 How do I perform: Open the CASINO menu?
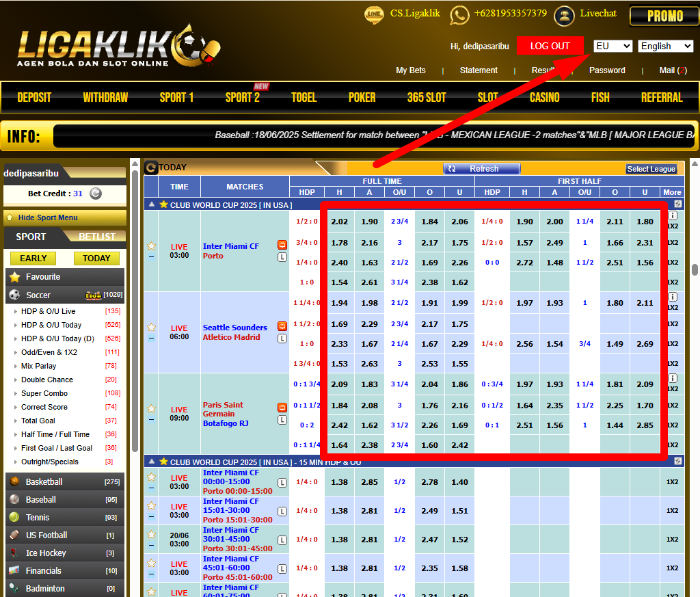click(545, 97)
